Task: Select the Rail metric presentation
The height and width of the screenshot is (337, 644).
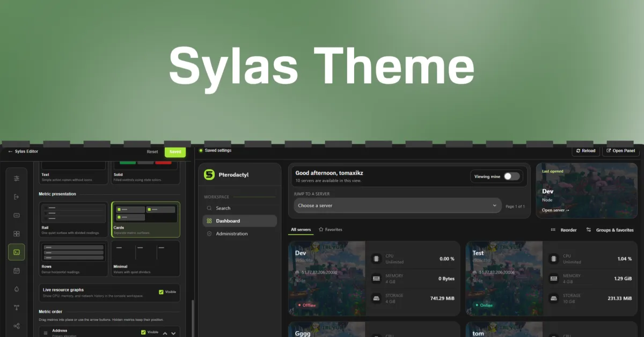Action: point(74,219)
